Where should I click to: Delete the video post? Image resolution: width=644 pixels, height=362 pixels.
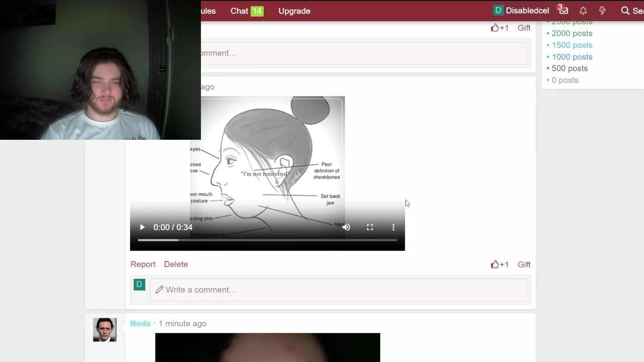coord(176,264)
